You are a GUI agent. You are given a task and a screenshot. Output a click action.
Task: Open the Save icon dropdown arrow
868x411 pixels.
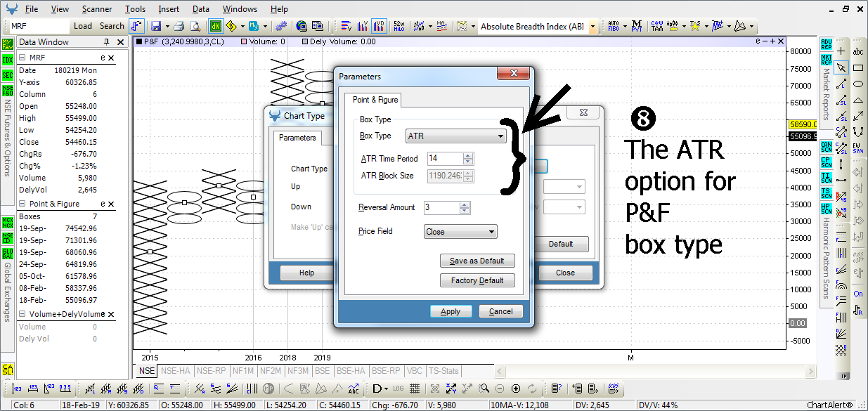click(166, 27)
